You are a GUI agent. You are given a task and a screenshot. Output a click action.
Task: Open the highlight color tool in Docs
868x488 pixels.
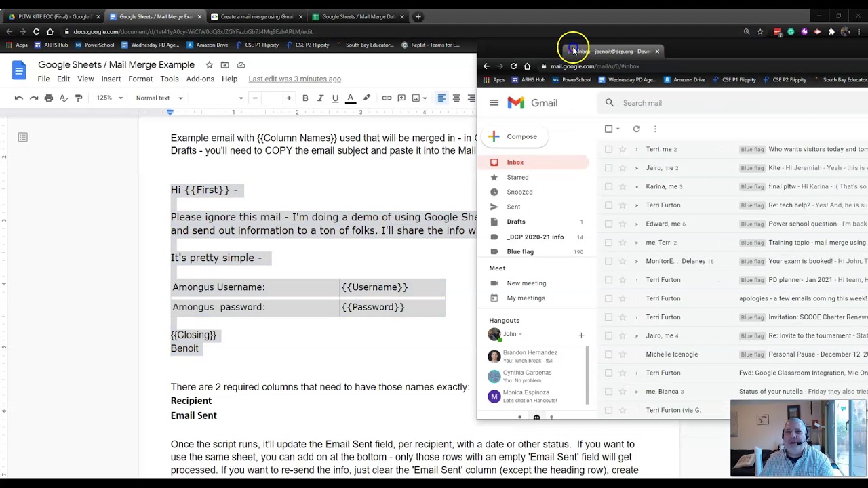tap(366, 98)
